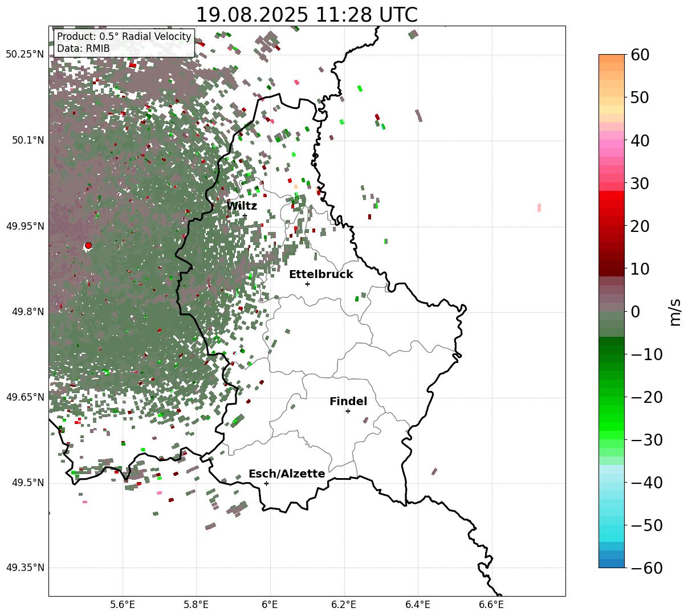This screenshot has height=616, width=688.
Task: Click the 6.2°E longitude label
Action: (x=344, y=605)
